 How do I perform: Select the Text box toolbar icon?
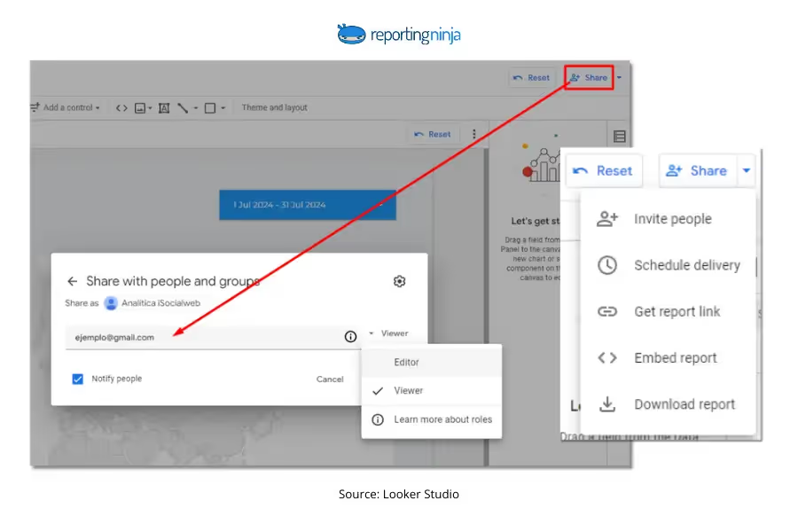[x=164, y=108]
